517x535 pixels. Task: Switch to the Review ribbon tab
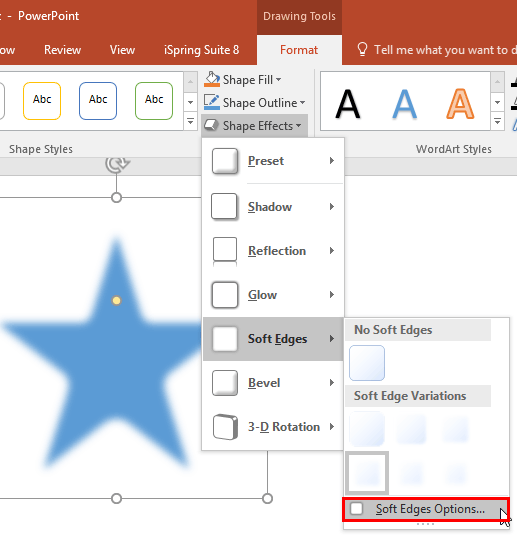click(x=62, y=50)
